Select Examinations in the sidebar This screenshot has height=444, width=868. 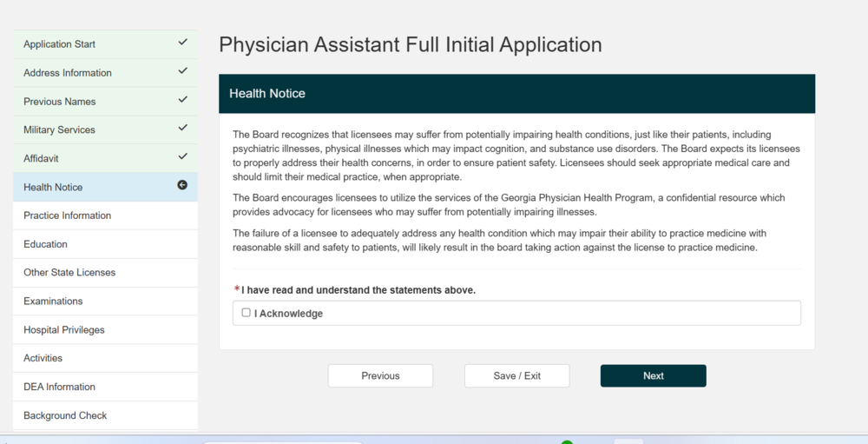point(105,302)
